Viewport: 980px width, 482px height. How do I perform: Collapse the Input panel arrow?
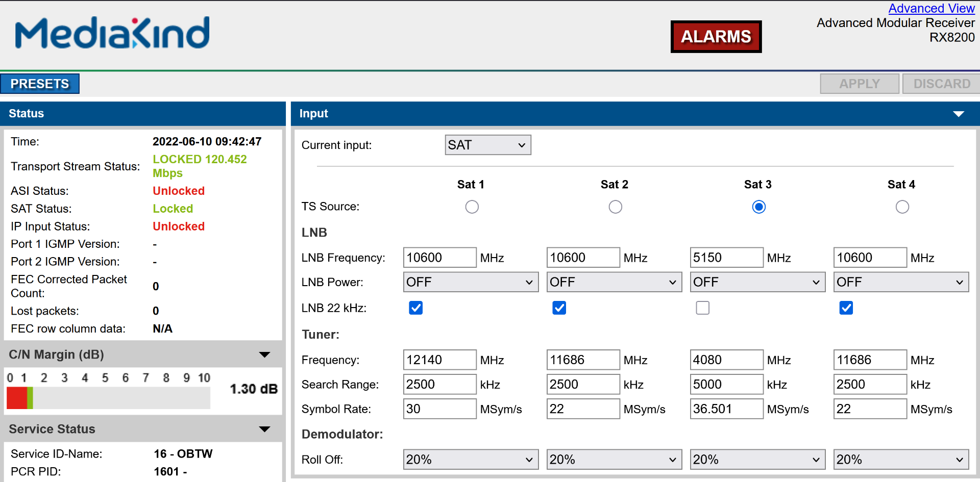958,114
